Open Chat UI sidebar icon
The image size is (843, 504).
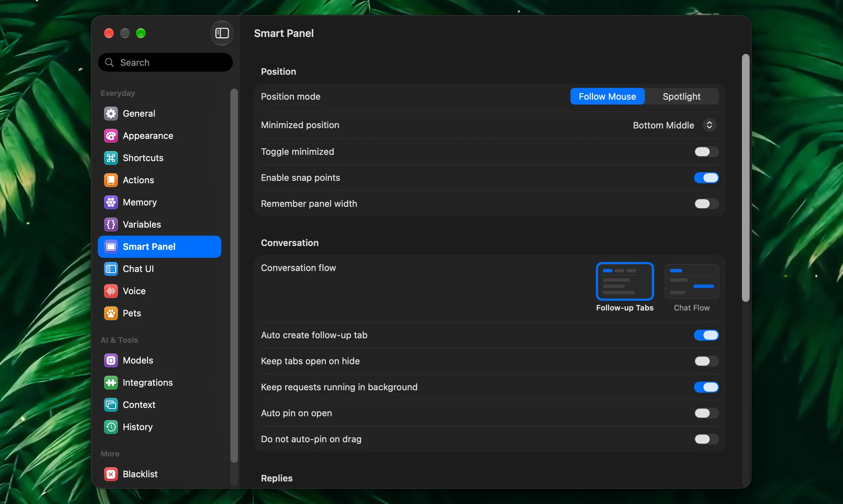coord(111,269)
